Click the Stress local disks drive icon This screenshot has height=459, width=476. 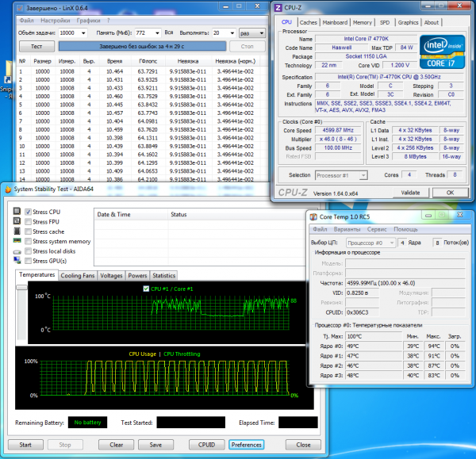17,251
